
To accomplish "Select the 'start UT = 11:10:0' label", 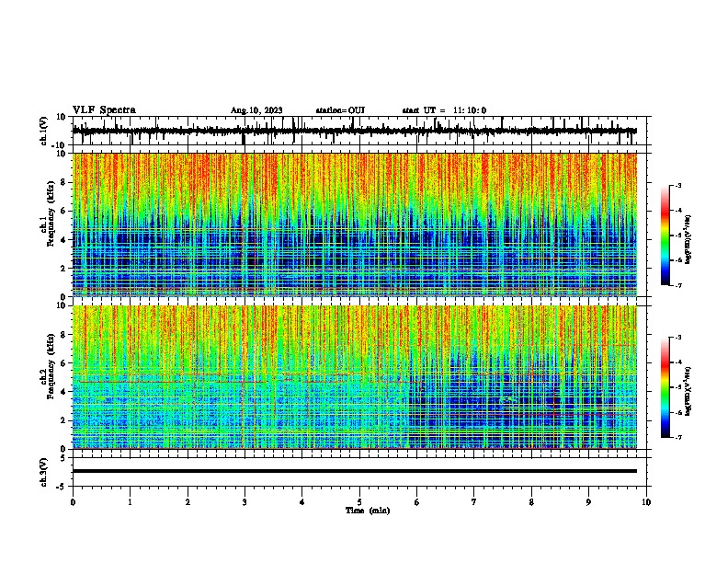I will tap(444, 110).
